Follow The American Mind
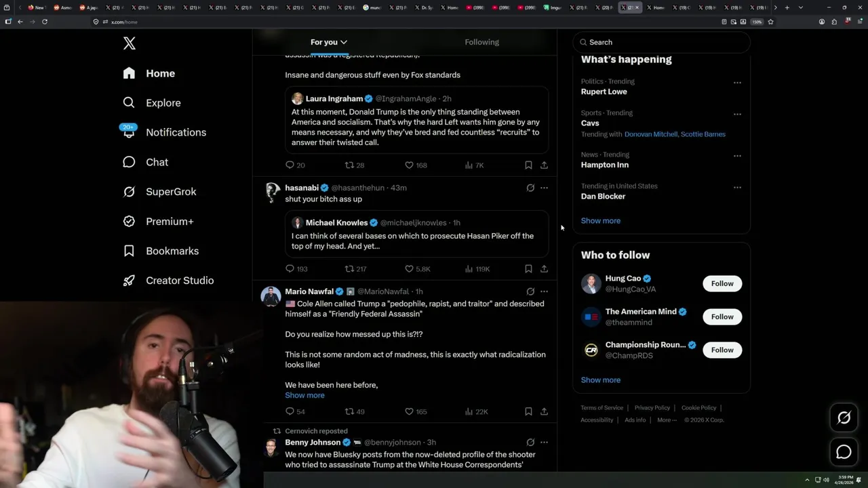 [x=722, y=317]
